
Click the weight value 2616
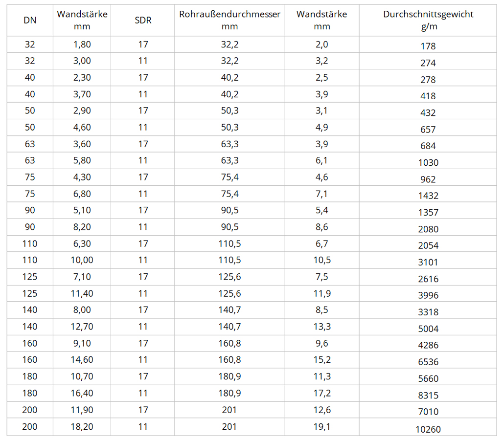coord(428,279)
